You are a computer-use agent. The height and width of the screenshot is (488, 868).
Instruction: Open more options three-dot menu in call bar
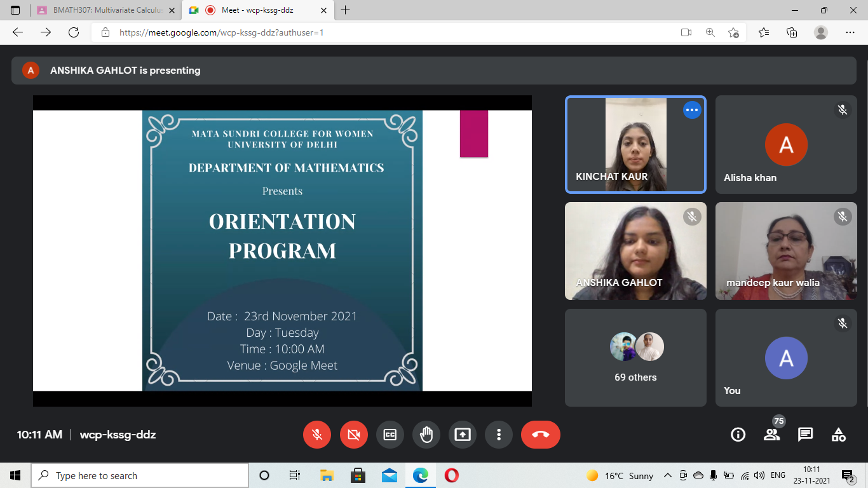[x=499, y=435]
